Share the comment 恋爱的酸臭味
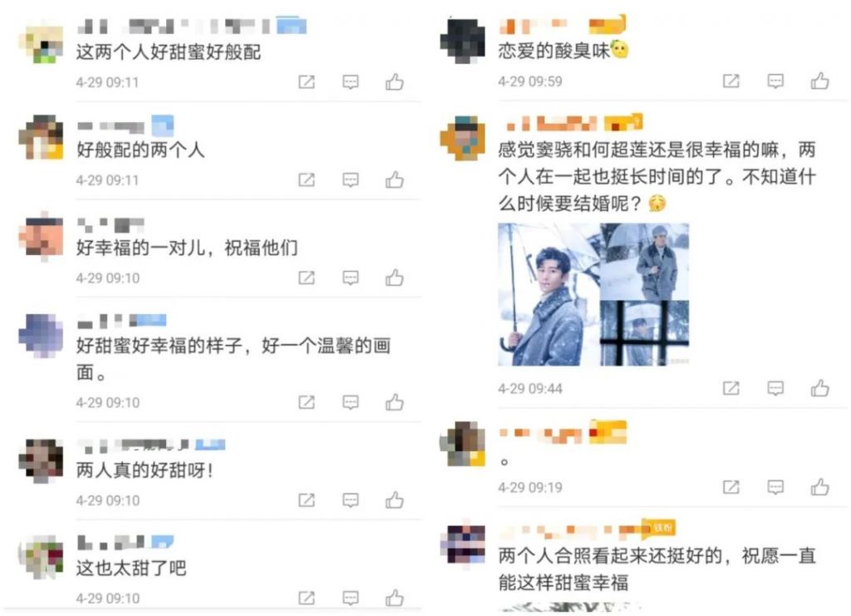 731,81
